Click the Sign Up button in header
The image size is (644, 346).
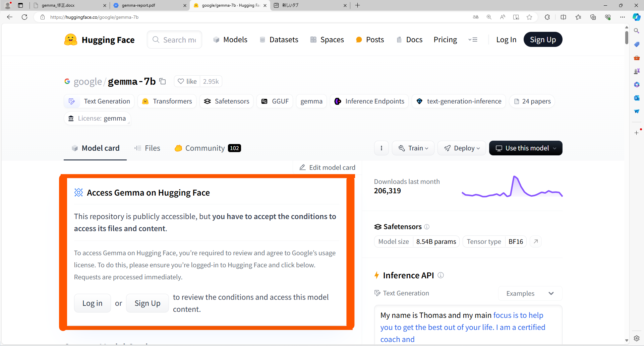(x=542, y=40)
